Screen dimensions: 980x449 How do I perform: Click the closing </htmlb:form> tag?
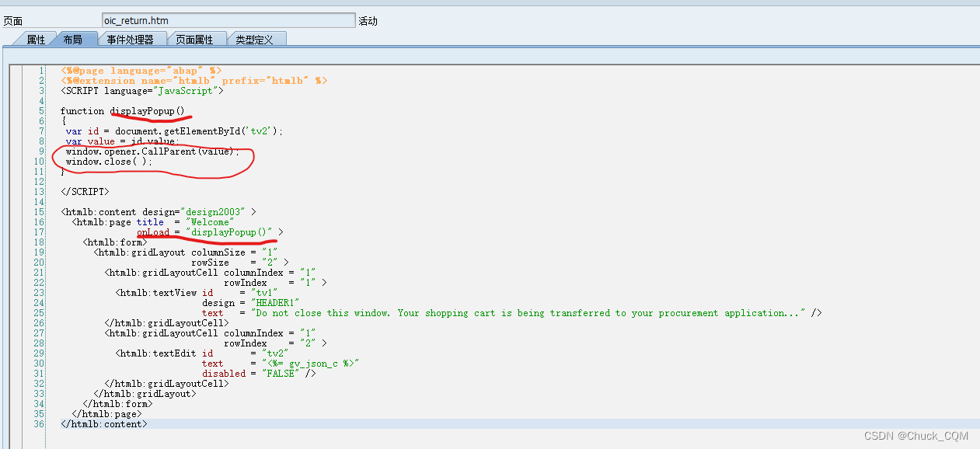117,403
